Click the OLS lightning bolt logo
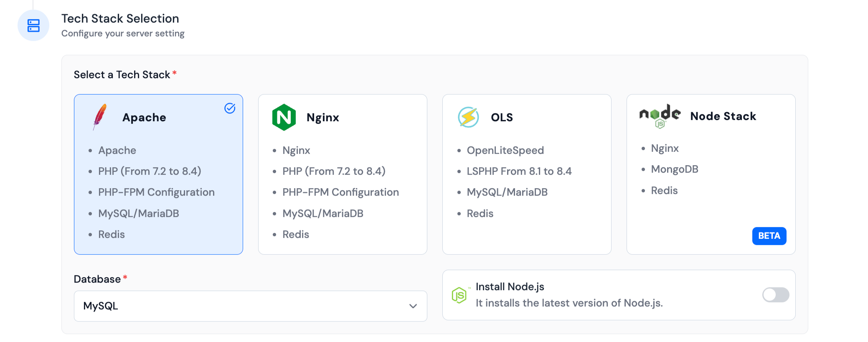The height and width of the screenshot is (342, 868). point(468,117)
